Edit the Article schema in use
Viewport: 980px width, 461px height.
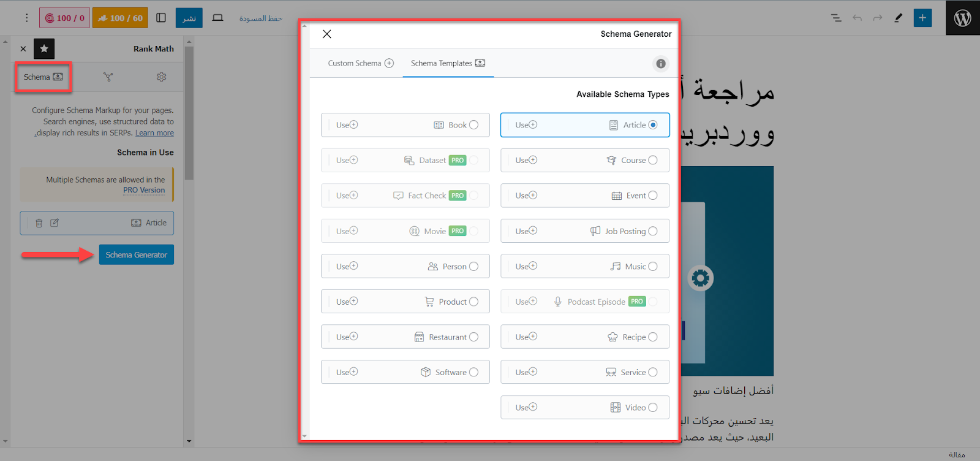(55, 223)
